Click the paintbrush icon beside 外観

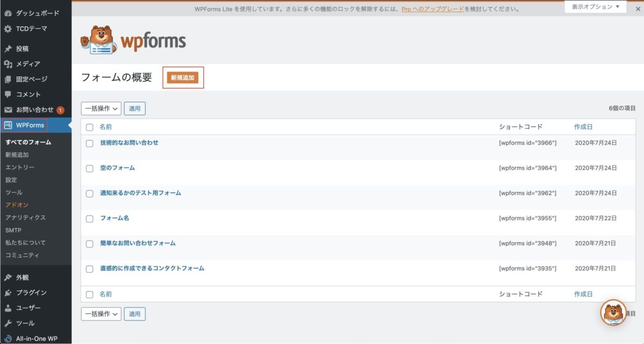[8, 277]
